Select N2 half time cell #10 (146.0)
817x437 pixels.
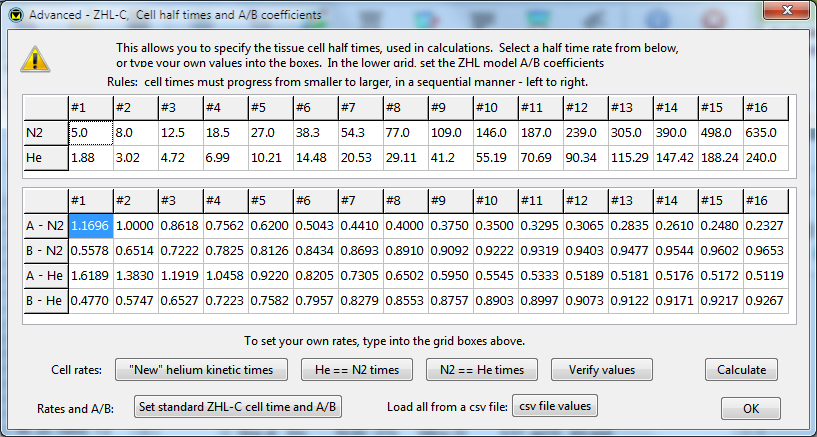pos(496,133)
